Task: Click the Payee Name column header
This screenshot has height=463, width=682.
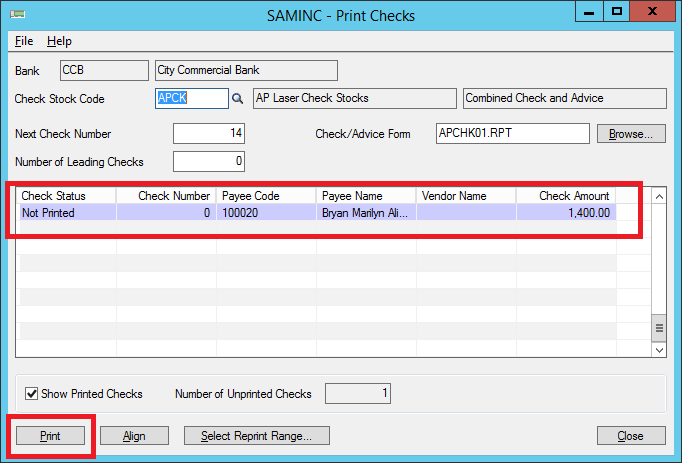Action: 366,196
